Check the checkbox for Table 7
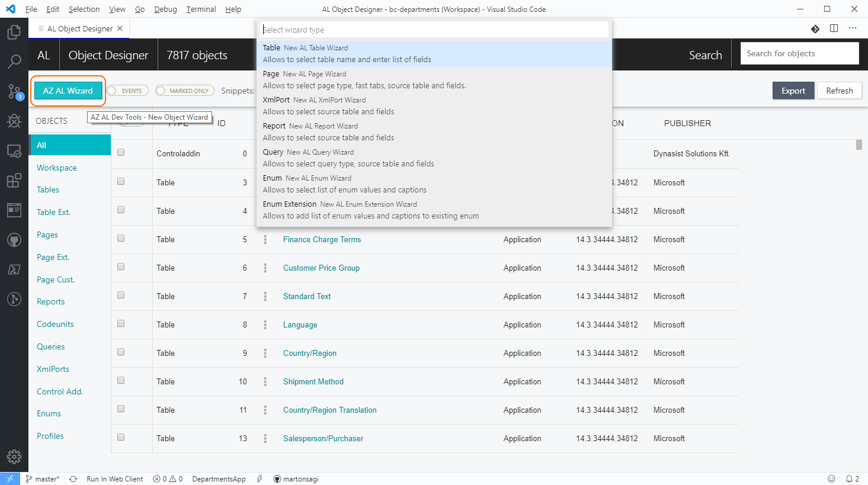This screenshot has width=868, height=485. 121,295
